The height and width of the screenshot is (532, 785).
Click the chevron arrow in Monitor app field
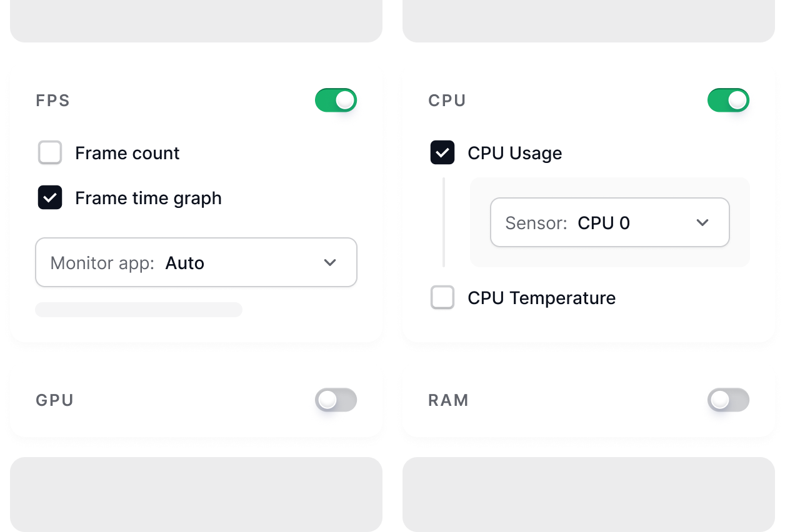coord(330,262)
